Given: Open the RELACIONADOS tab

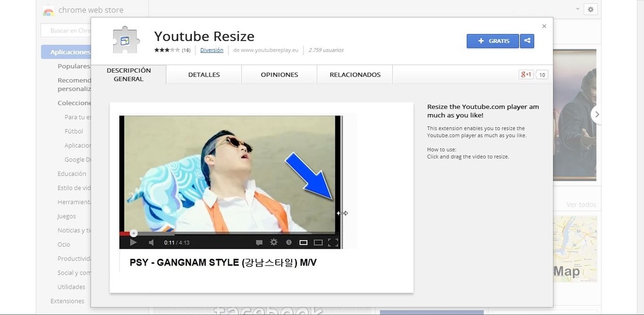Looking at the screenshot, I should tap(355, 74).
